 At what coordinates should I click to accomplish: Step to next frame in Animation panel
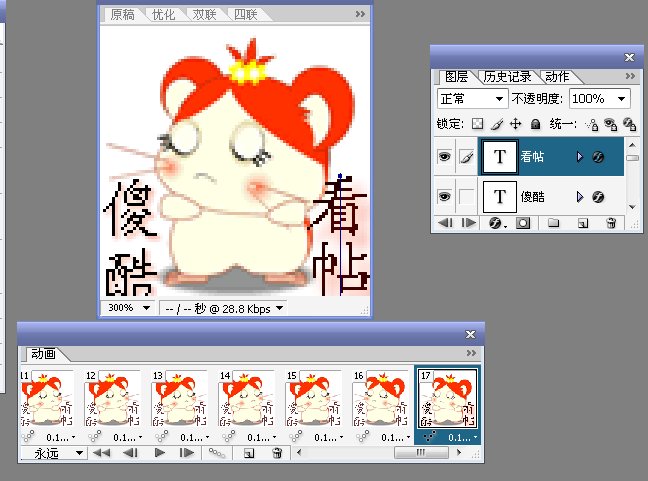click(187, 453)
